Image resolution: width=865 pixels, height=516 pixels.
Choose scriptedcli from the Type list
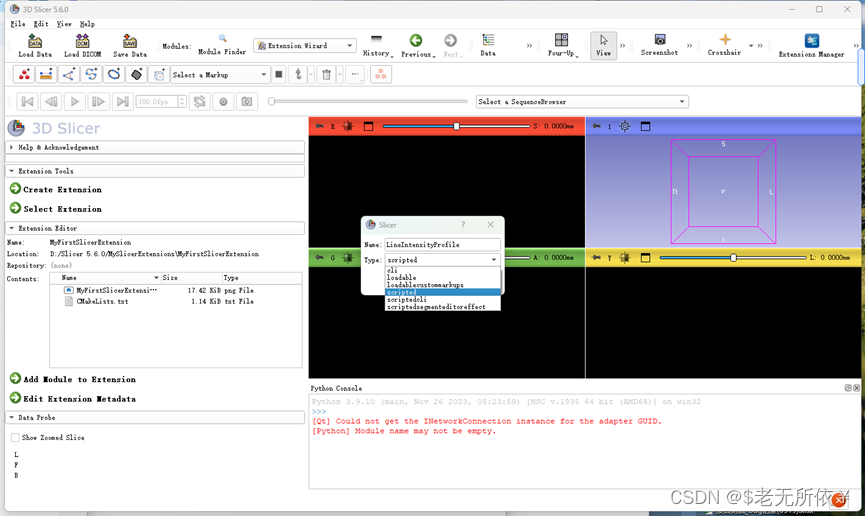coord(442,299)
